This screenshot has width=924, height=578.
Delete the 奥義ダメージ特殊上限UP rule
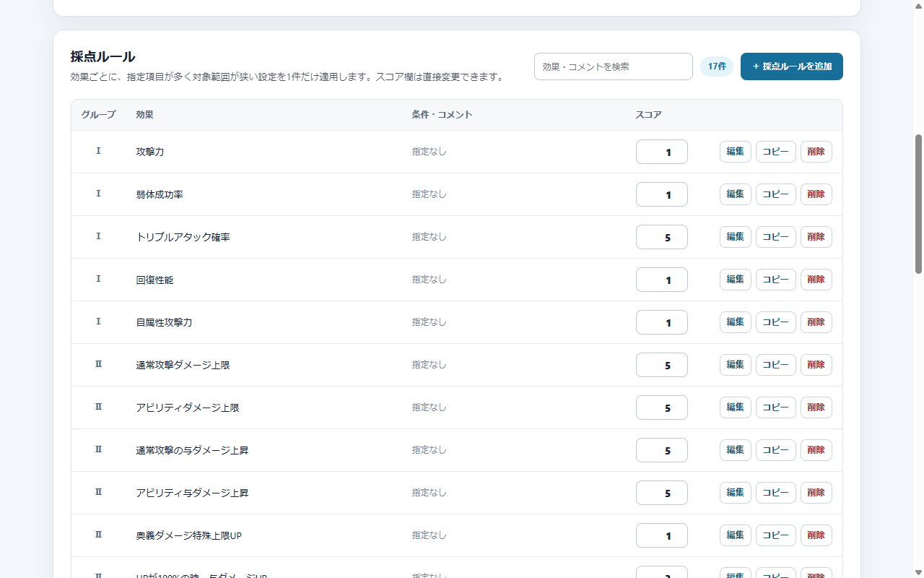(x=816, y=535)
